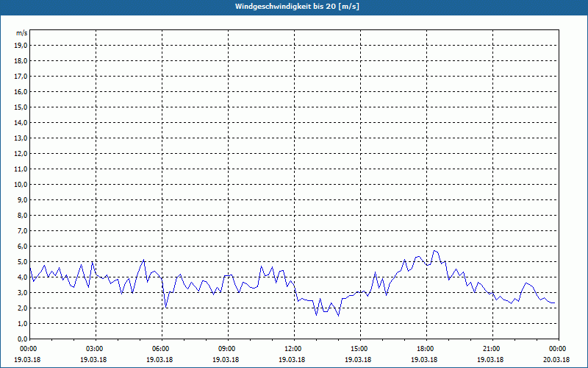
Task: Click the "m/s" unit label on the y-axis
Action: tap(22, 33)
